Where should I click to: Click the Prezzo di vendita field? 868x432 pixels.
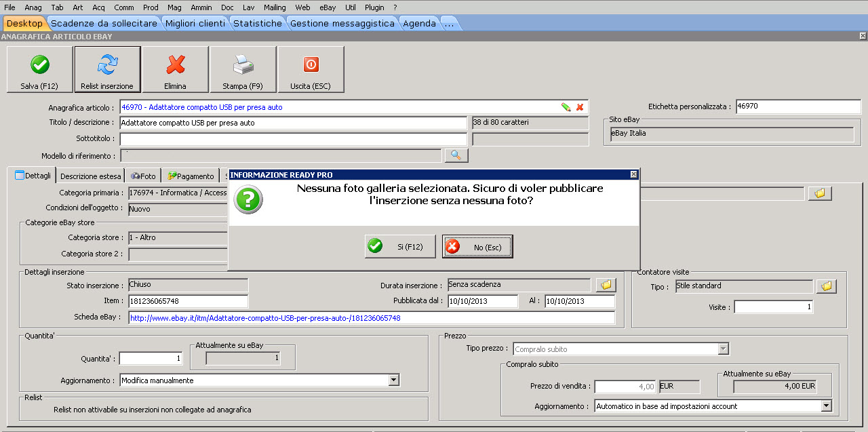click(x=625, y=387)
